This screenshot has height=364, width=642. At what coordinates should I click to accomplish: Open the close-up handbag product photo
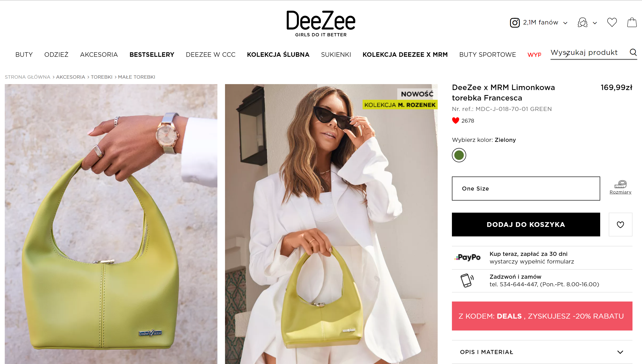111,224
